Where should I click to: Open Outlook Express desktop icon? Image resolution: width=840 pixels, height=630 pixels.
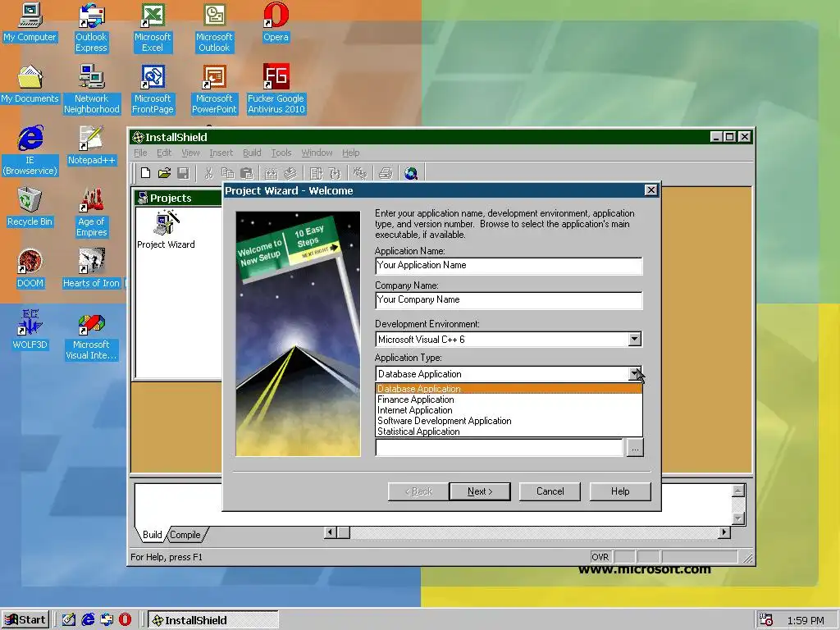point(92,28)
